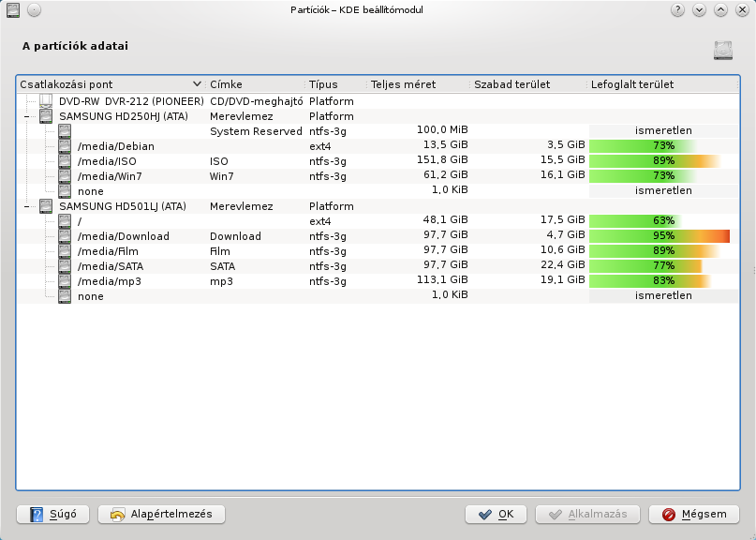This screenshot has height=540, width=756.
Task: Collapse the SAMSUNG HD250HJ tree node
Action: (x=27, y=116)
